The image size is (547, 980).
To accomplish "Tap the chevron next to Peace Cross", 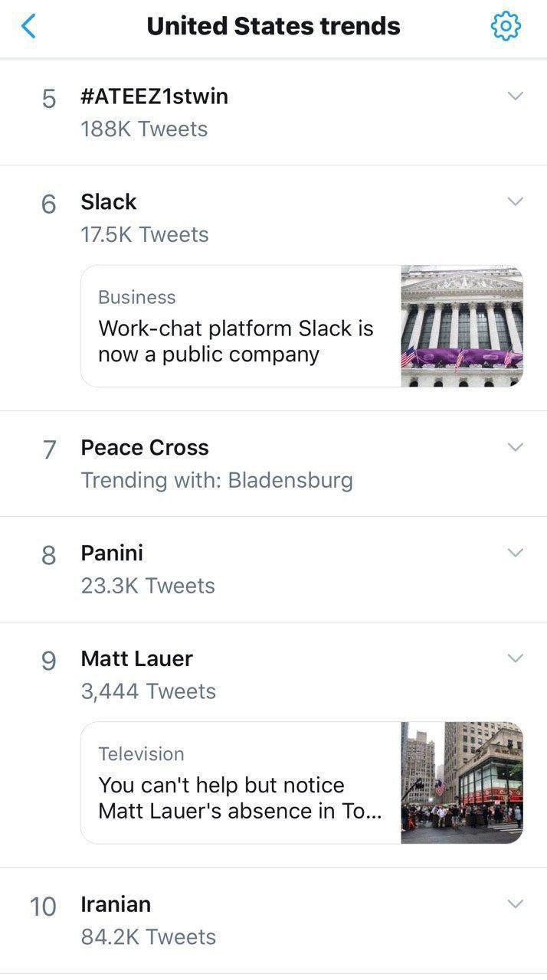I will coord(515,447).
